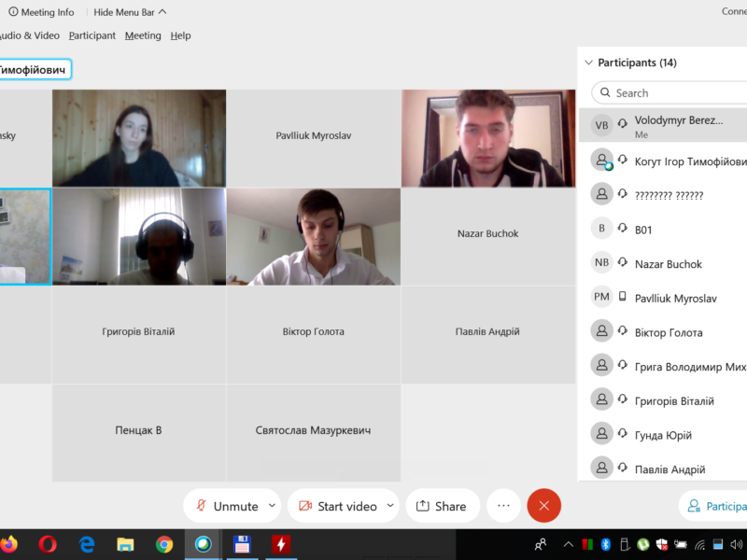Click the Bluetooth icon in system tray

coord(605,544)
